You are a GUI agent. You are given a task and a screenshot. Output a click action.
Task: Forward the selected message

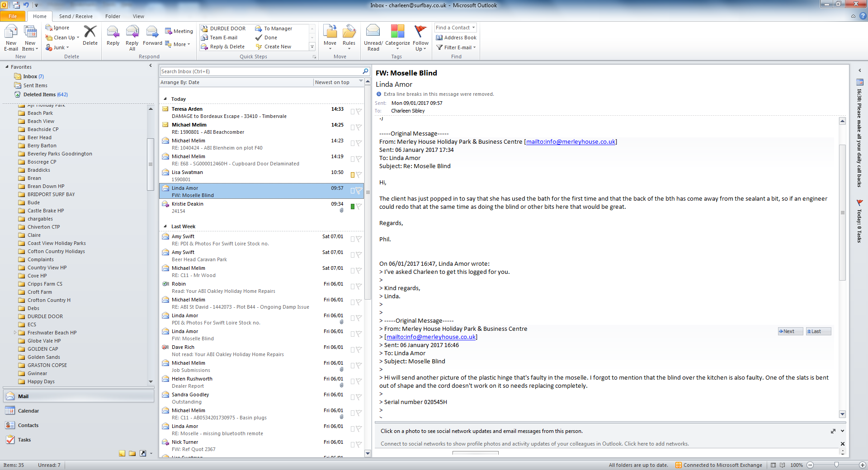click(x=152, y=35)
